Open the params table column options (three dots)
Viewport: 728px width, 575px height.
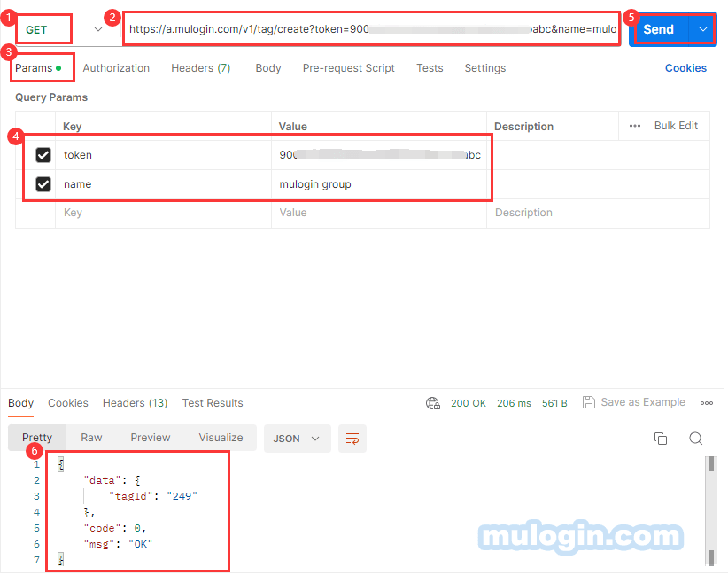tap(635, 126)
